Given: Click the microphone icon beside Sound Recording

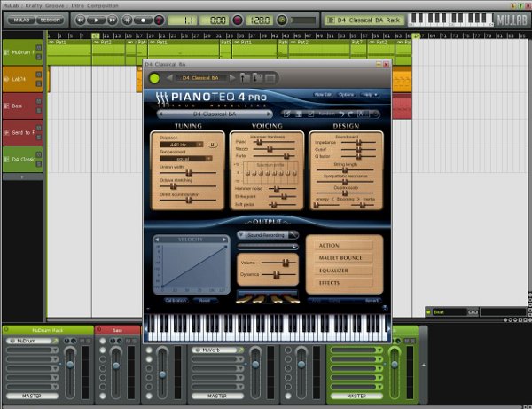Looking at the screenshot, I should [293, 234].
